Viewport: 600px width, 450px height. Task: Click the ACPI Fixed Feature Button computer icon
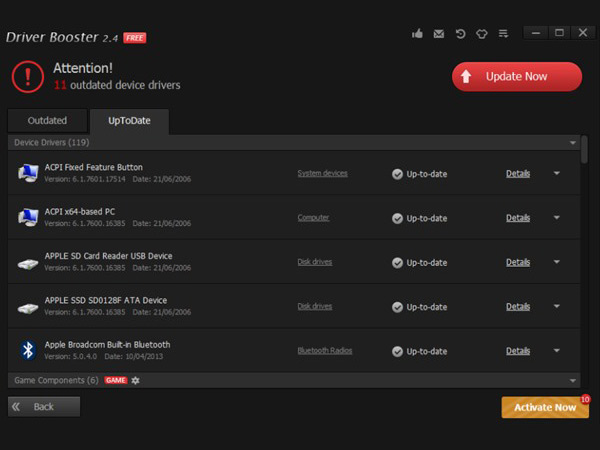coord(28,173)
